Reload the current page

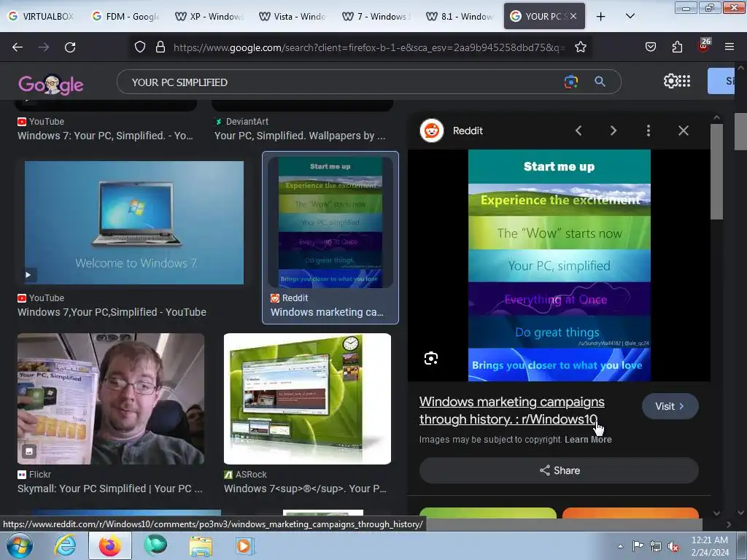[x=70, y=47]
